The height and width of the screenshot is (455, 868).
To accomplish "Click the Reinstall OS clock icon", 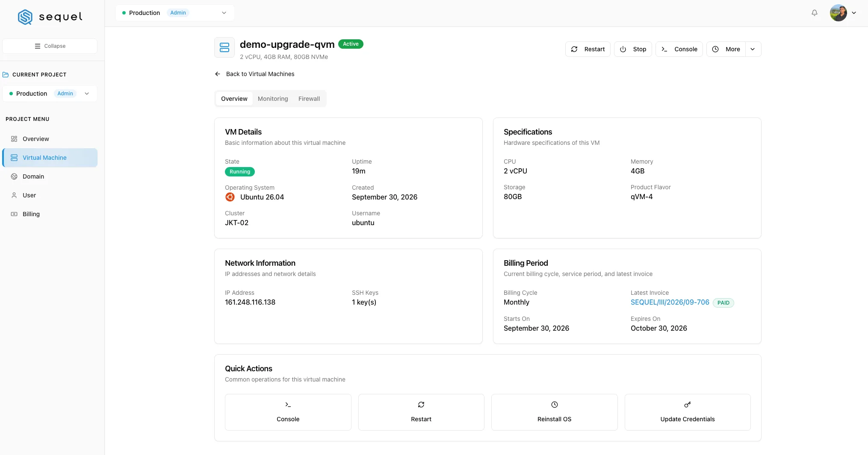I will click(x=554, y=405).
